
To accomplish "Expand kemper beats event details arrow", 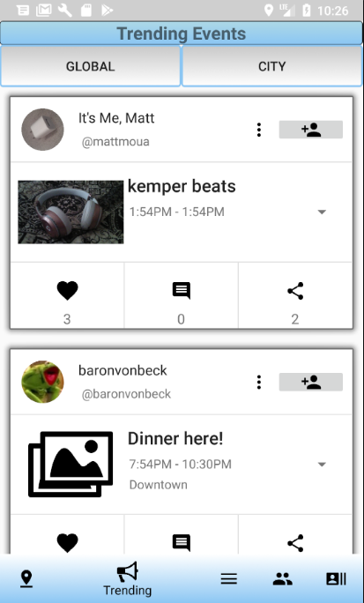I will coord(322,212).
